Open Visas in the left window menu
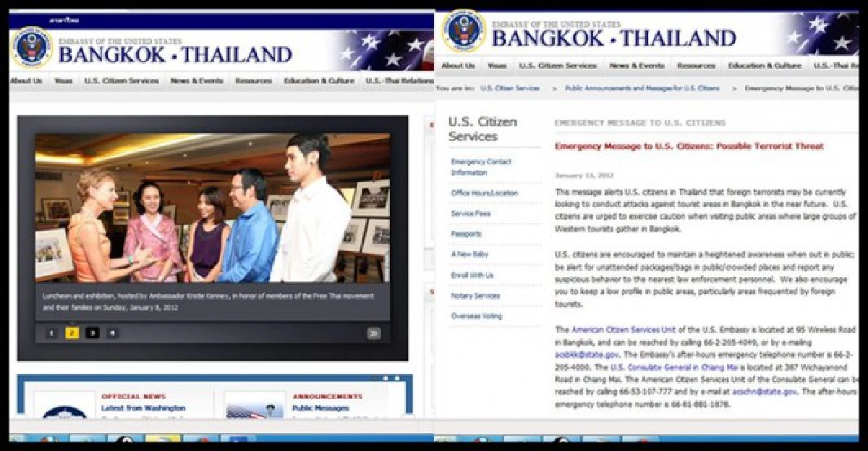 pos(63,81)
